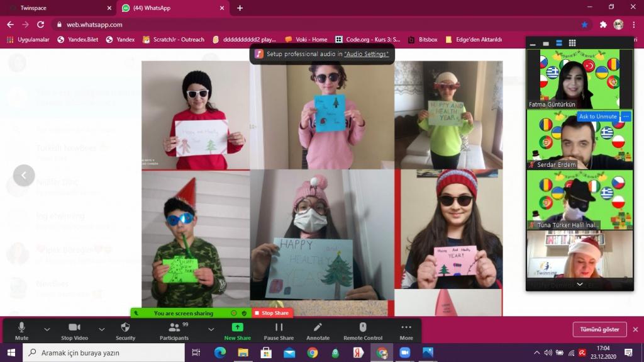Open Remote Control mouse option

pos(362,331)
